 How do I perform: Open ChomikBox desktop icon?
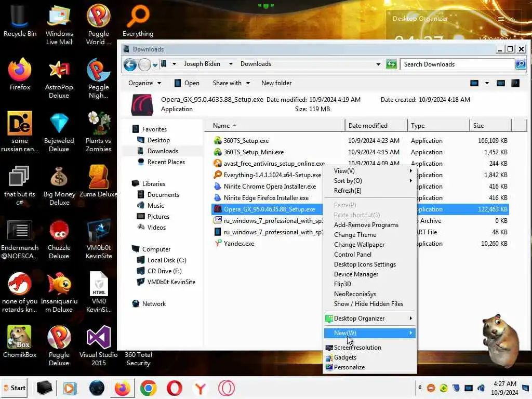coord(20,342)
